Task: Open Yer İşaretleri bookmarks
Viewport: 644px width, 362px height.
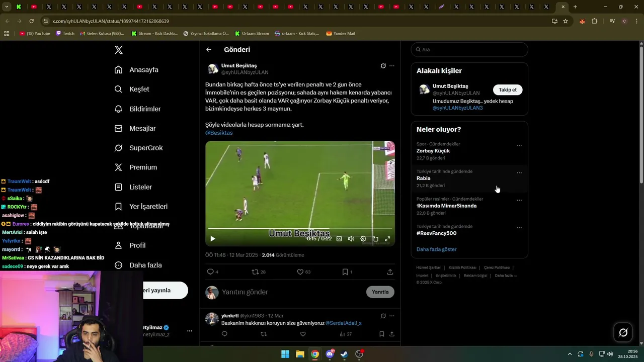Action: (x=141, y=207)
